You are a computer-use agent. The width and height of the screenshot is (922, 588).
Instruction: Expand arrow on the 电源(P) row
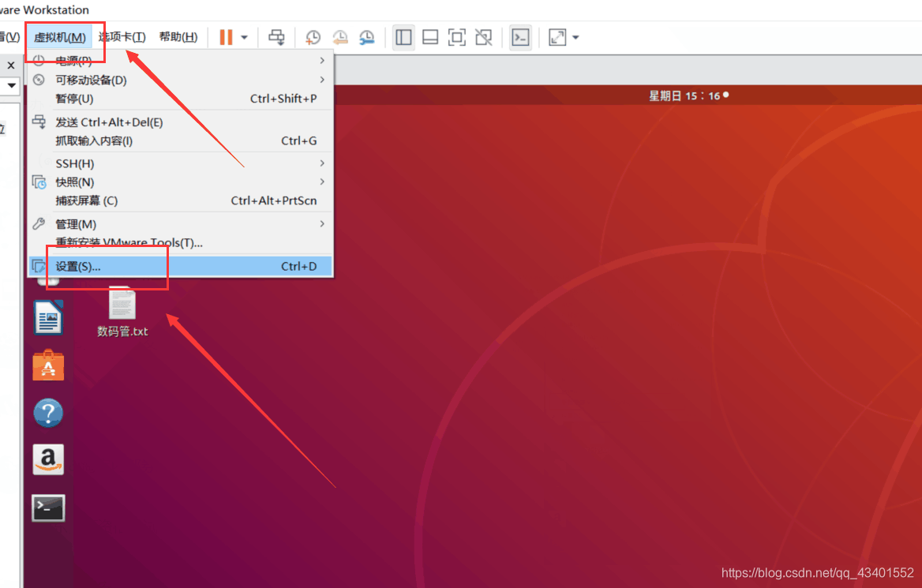322,61
